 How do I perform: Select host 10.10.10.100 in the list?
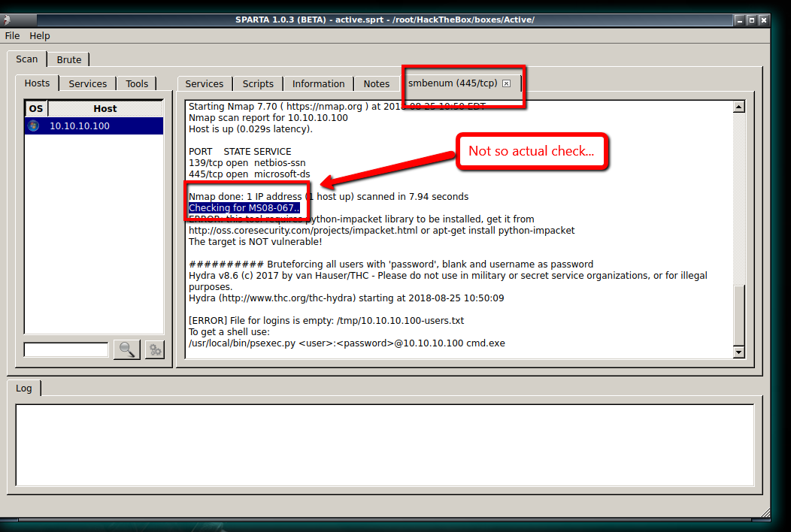pyautogui.click(x=80, y=126)
